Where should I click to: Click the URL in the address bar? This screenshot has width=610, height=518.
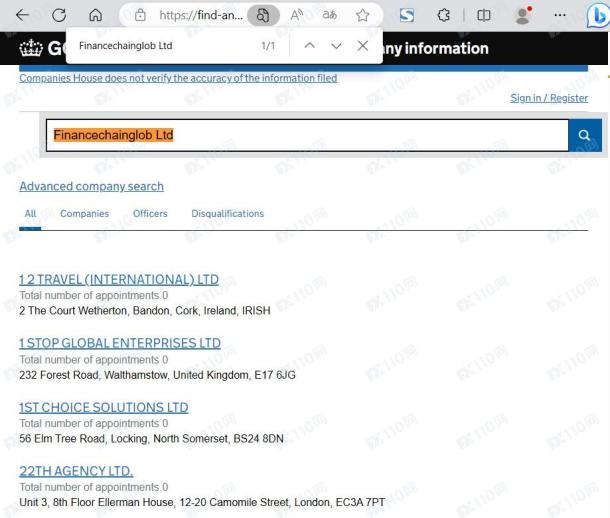(201, 15)
